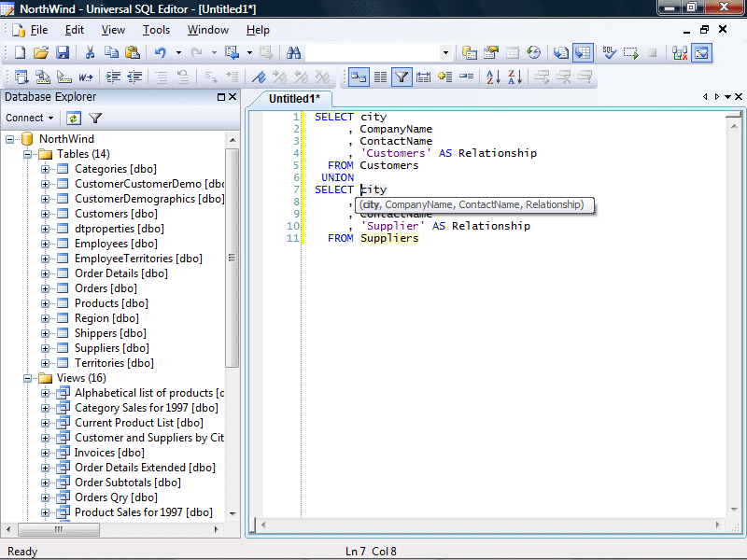Click the fit column width icon

[423, 77]
